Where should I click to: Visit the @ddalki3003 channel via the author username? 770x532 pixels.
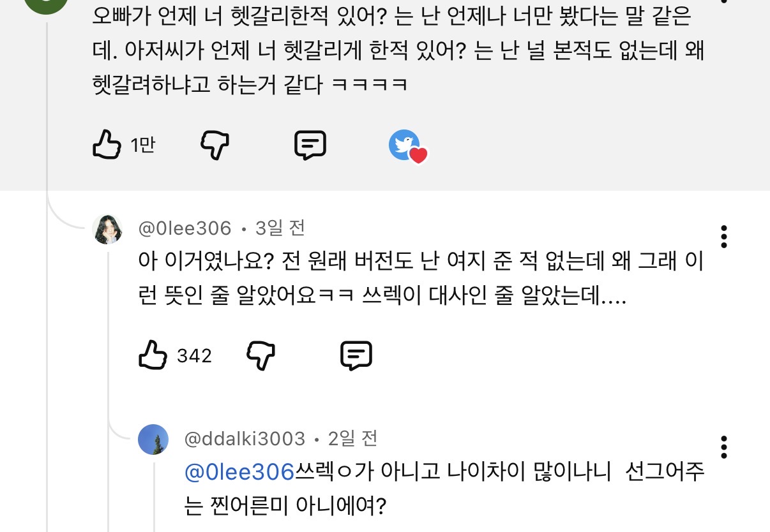coord(245,439)
